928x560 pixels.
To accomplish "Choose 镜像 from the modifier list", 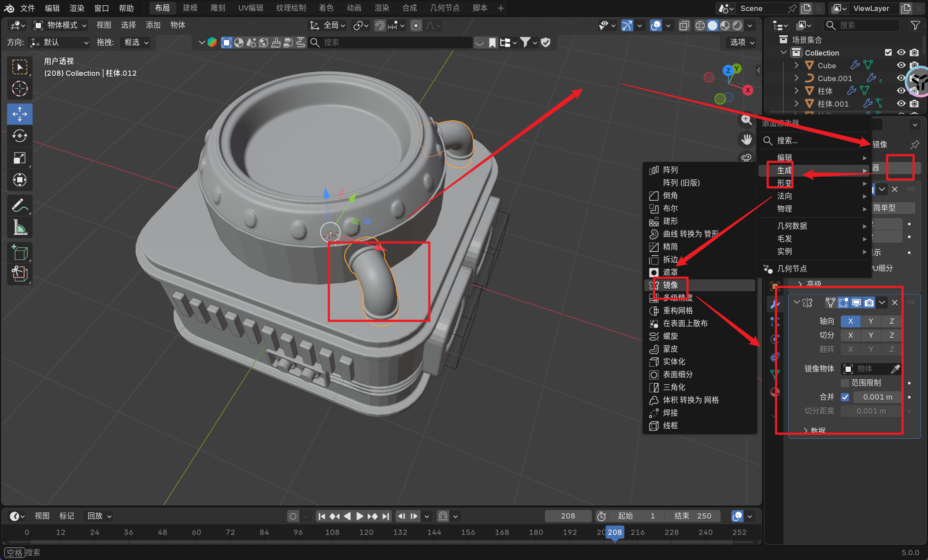I will [x=671, y=285].
